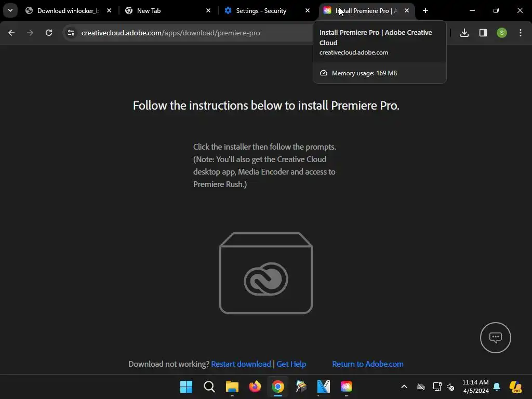Image resolution: width=532 pixels, height=399 pixels.
Task: Restore down the Chrome window
Action: [496, 10]
